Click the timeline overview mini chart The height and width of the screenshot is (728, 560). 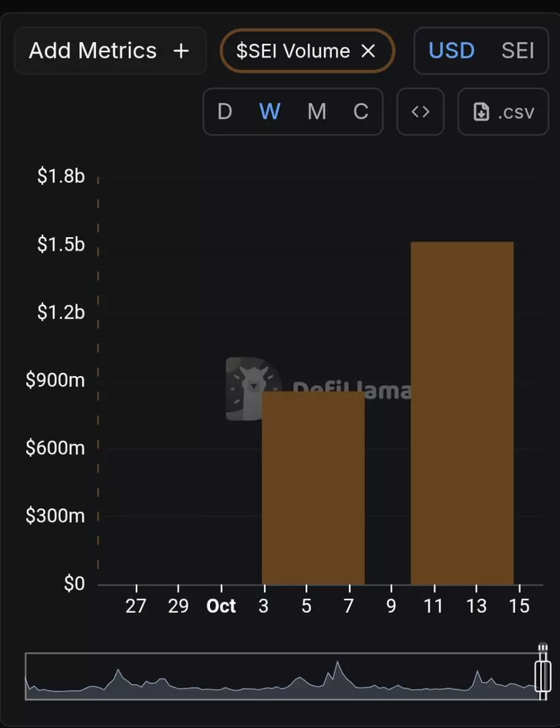(x=279, y=676)
